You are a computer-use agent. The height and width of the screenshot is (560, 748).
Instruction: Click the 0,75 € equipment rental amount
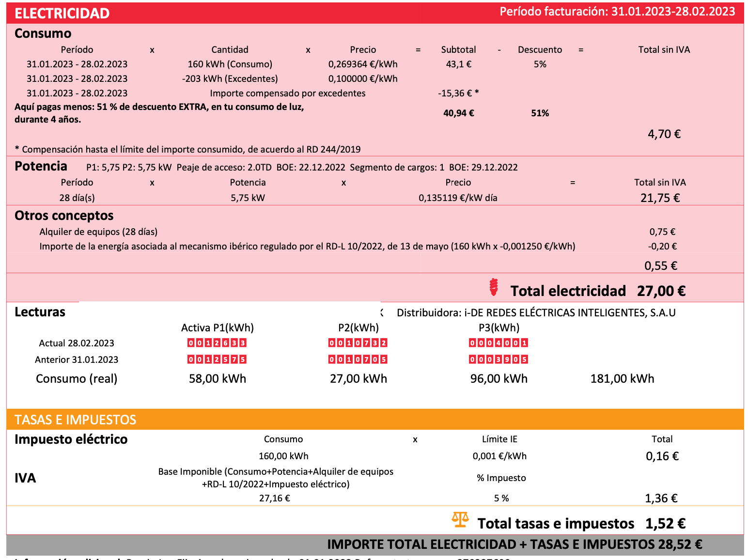tap(662, 232)
